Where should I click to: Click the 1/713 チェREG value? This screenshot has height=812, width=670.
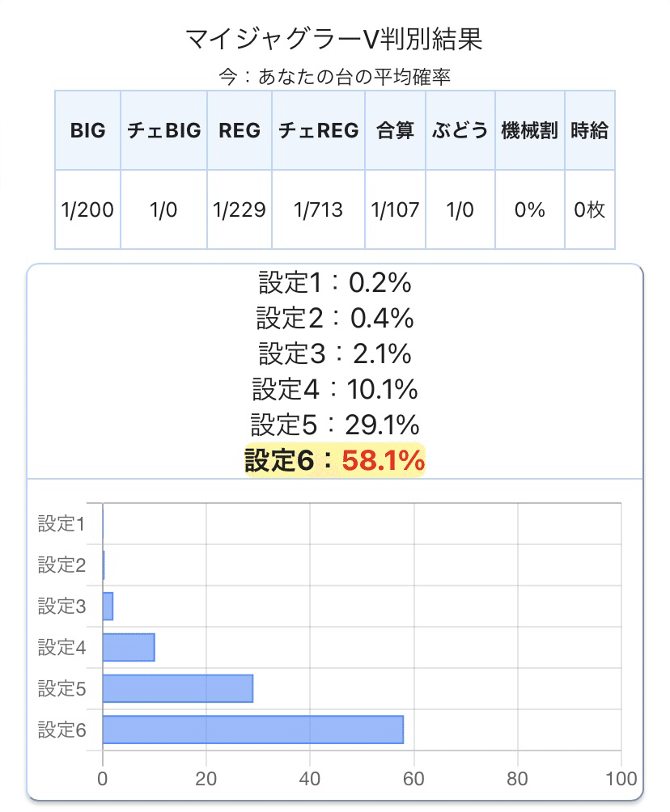point(318,209)
